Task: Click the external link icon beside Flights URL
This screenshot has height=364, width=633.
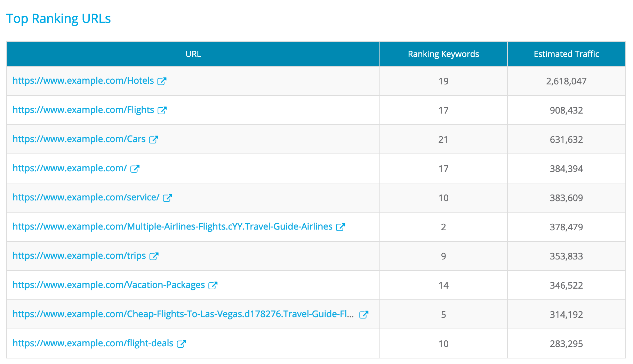Action: coord(162,110)
